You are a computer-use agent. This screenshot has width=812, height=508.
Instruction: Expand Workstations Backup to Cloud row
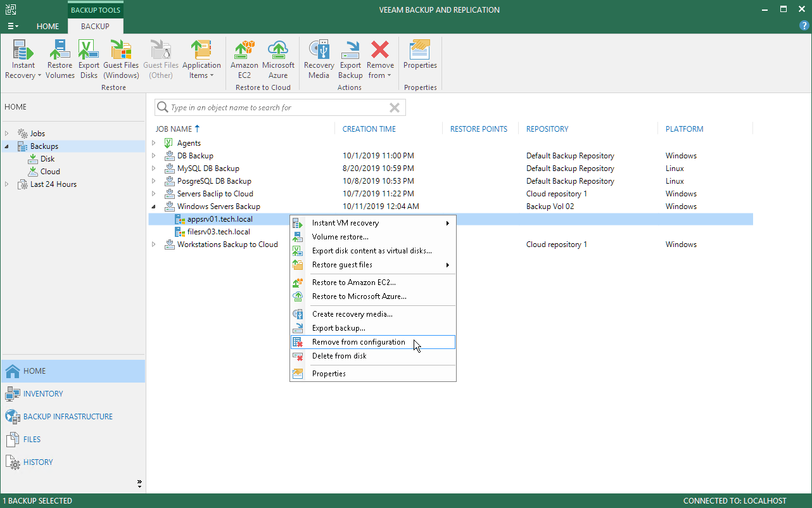pos(153,244)
